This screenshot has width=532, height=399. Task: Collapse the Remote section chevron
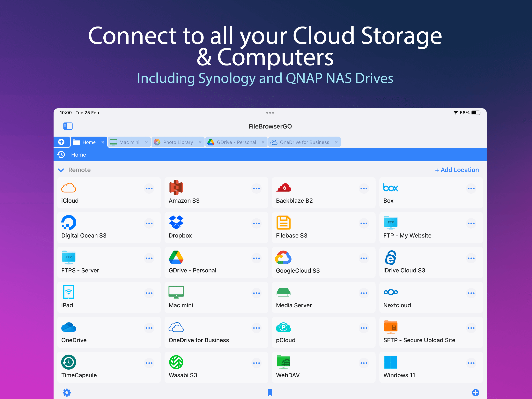(61, 170)
